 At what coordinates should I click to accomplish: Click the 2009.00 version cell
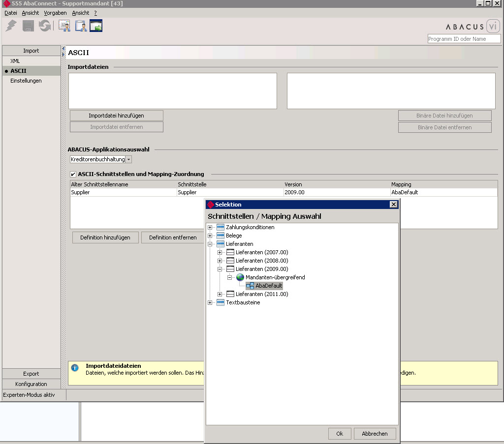click(337, 192)
